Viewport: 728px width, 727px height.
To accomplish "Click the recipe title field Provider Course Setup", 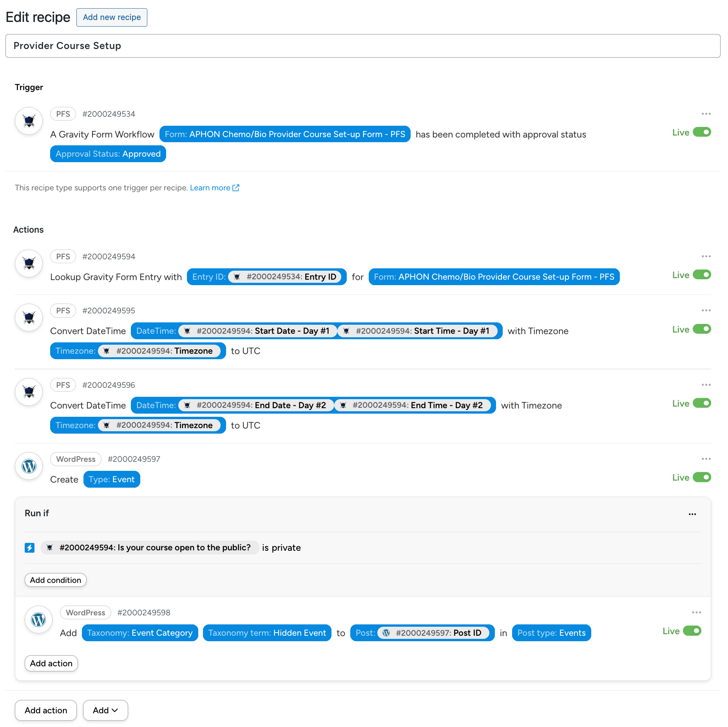I will point(363,46).
